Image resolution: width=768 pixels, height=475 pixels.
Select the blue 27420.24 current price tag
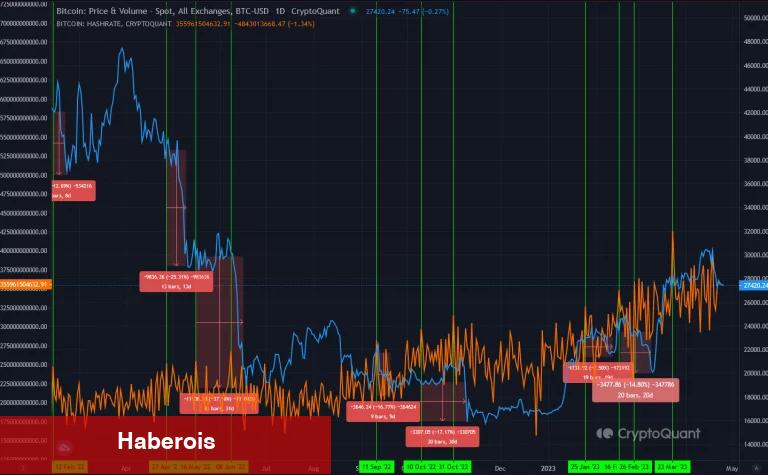click(753, 285)
